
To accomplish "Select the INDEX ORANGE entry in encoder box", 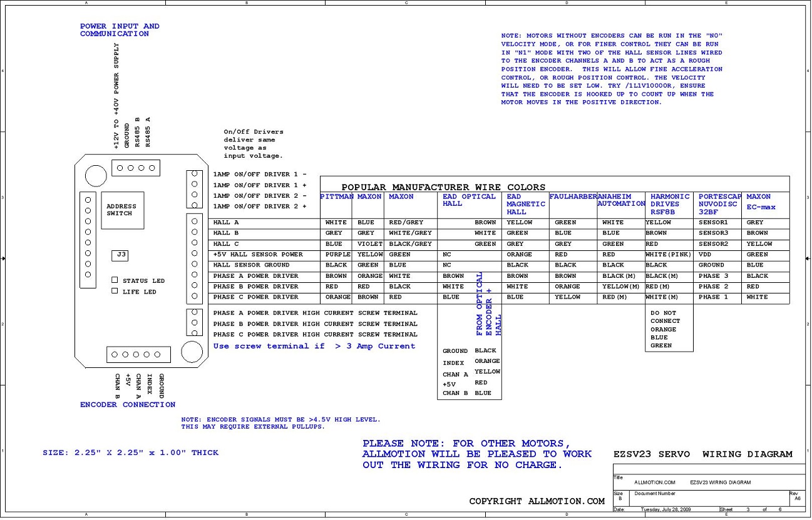I will coord(471,362).
